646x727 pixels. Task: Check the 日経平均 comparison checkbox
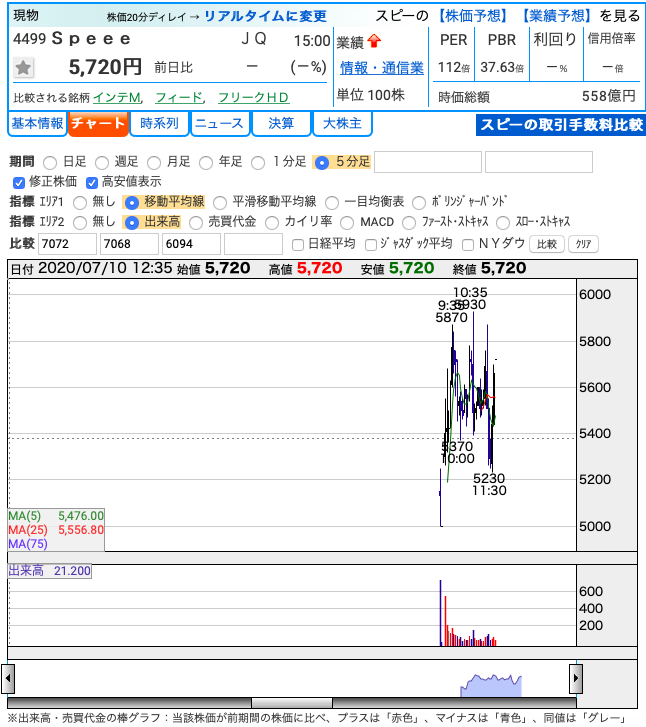coord(298,245)
